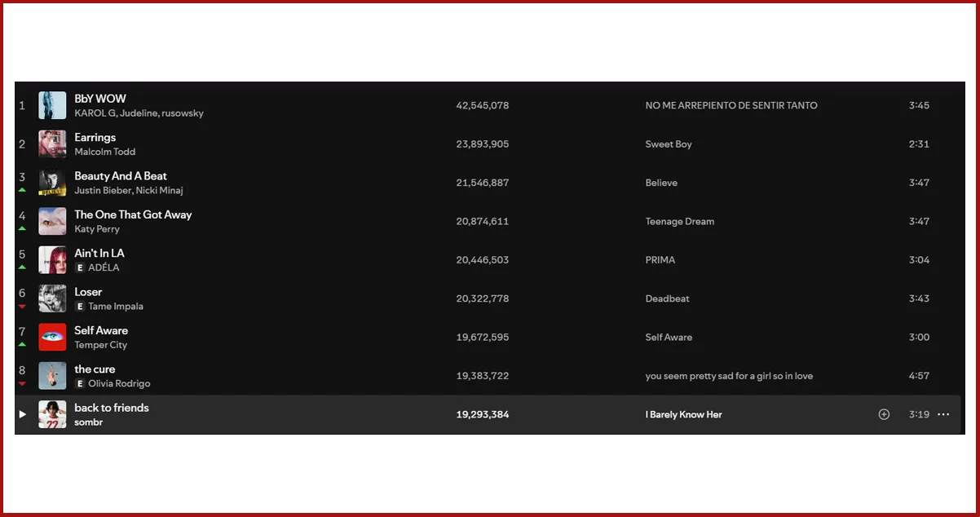Go to artist rusowsky

point(183,113)
